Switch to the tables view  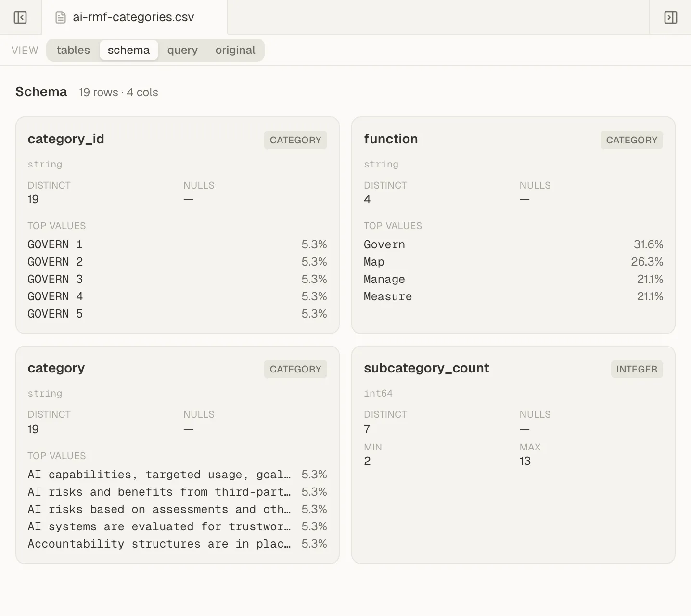click(x=73, y=50)
